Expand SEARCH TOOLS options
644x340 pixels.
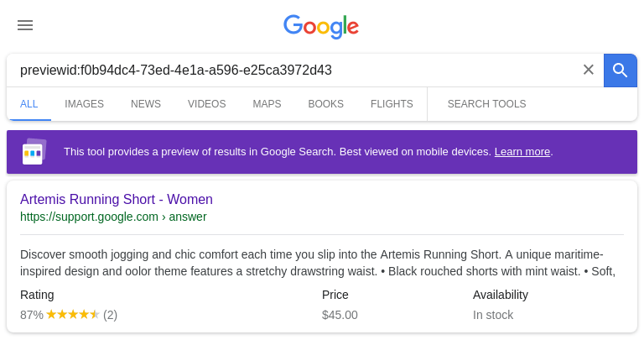486,104
